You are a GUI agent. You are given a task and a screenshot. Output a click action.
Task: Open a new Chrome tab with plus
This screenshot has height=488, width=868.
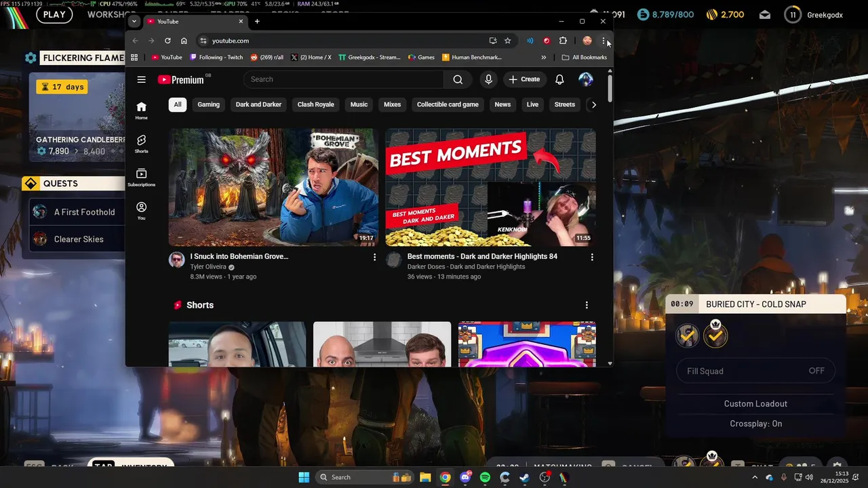[257, 22]
